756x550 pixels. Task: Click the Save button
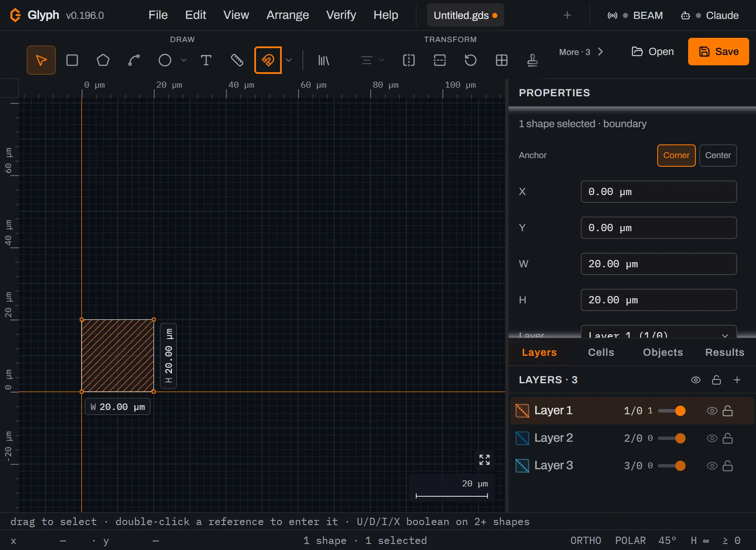pyautogui.click(x=718, y=52)
